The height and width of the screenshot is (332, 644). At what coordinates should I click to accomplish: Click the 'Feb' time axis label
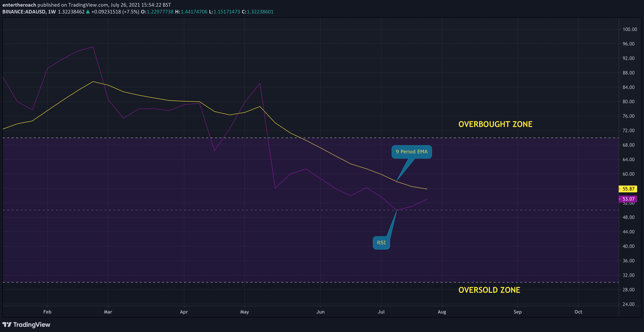[47, 312]
